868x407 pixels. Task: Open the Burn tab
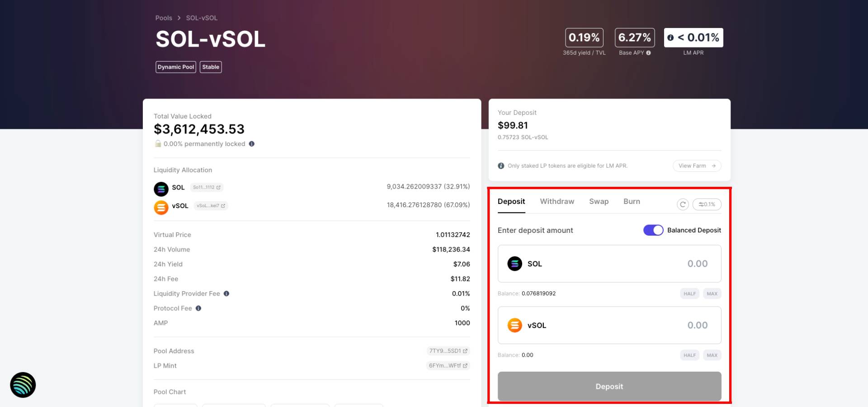[632, 202]
